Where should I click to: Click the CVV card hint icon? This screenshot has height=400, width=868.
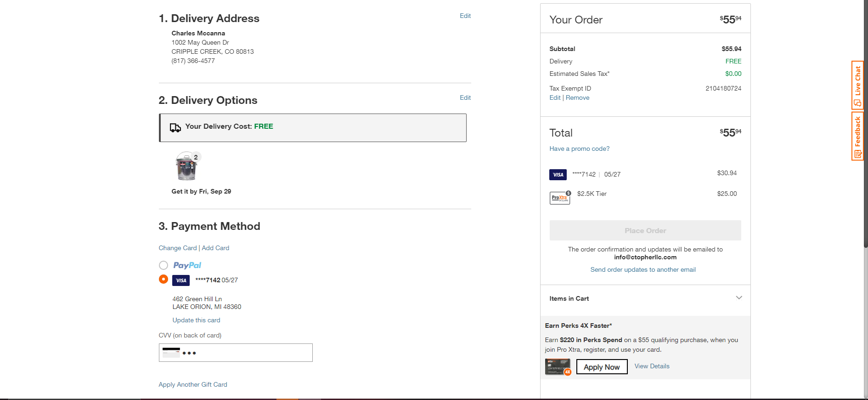171,353
